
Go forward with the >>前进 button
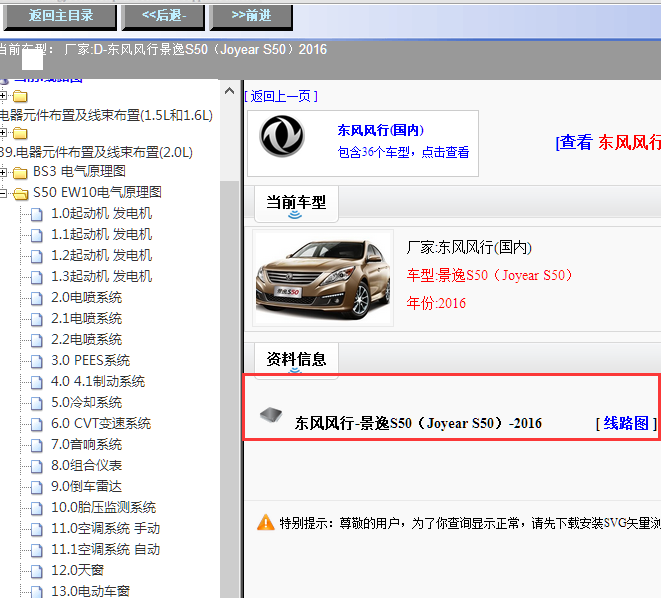[x=251, y=17]
